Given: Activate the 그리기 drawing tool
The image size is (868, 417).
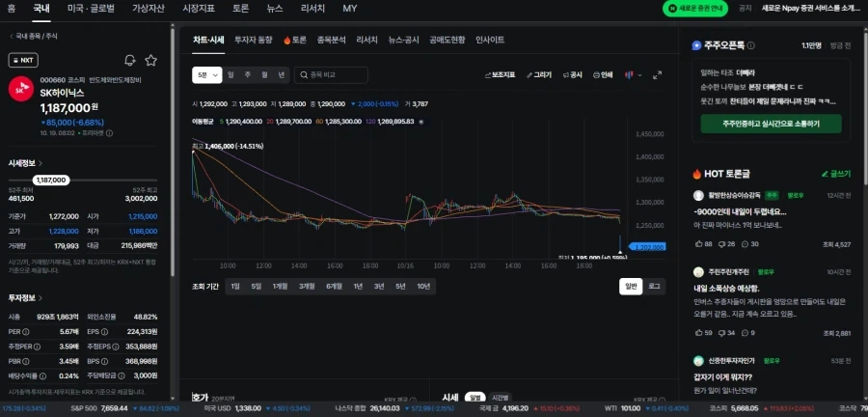Looking at the screenshot, I should [538, 74].
